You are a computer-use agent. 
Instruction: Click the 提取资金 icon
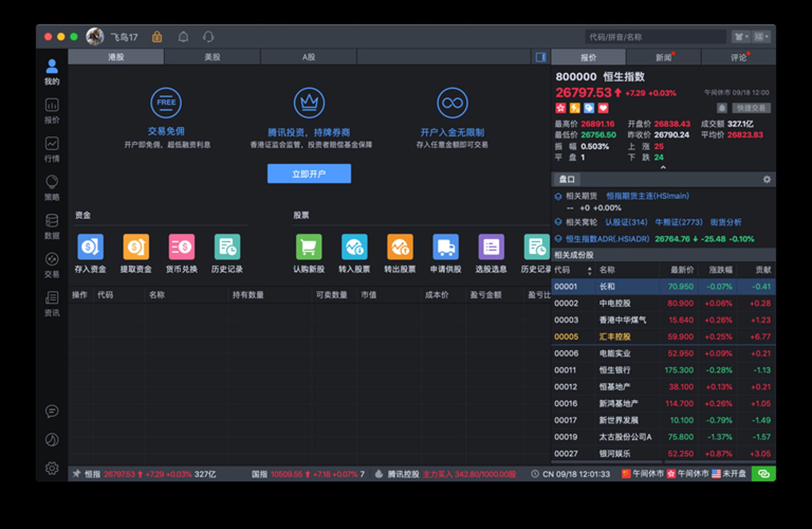tap(136, 247)
